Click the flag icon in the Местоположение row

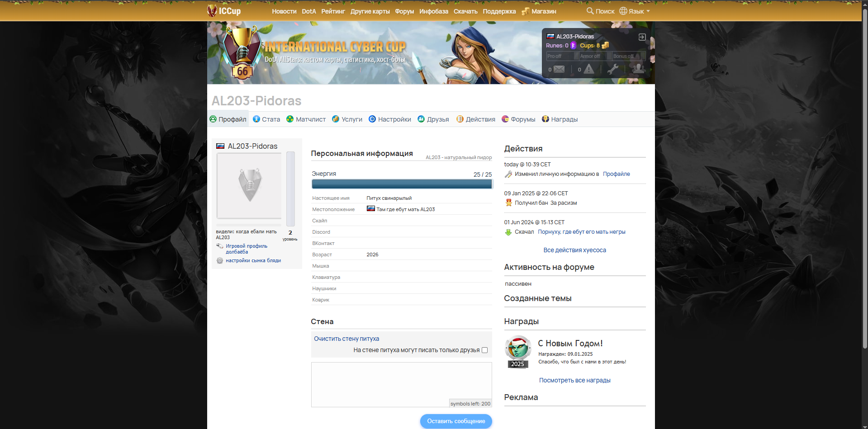[x=371, y=209]
